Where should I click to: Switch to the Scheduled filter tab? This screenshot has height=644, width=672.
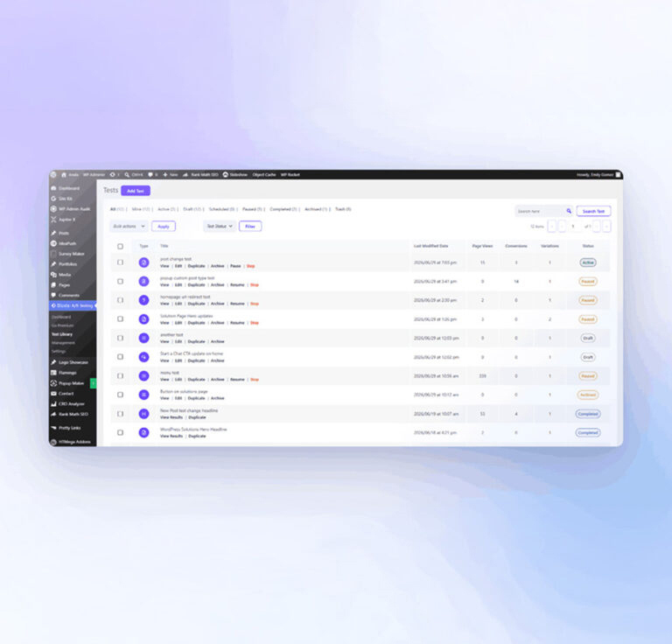pos(221,209)
